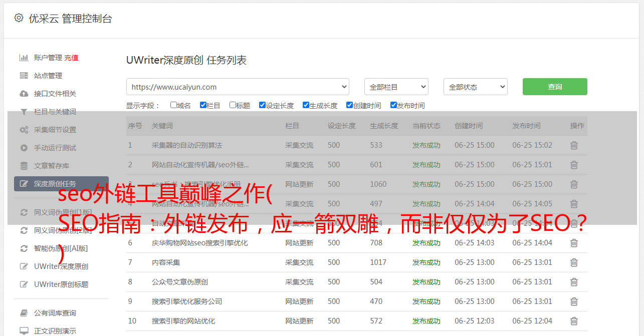The image size is (644, 336).
Task: Delete 庆华购物网站seo搜索引擎优化 with trash icon
Action: (574, 243)
